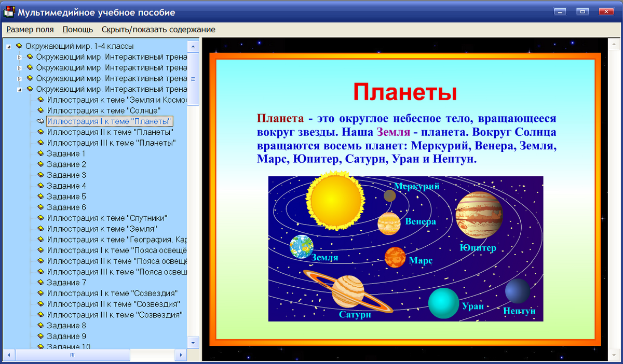The height and width of the screenshot is (364, 623).
Task: Click the yellow icon beside "Иллюстрация II к теме Пояса освещё"
Action: 40,261
